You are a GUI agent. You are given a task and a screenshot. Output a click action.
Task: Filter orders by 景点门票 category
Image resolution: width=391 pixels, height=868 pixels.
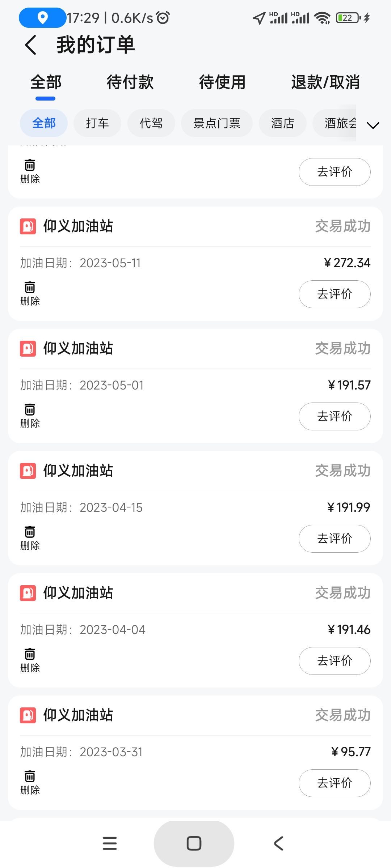coord(216,123)
